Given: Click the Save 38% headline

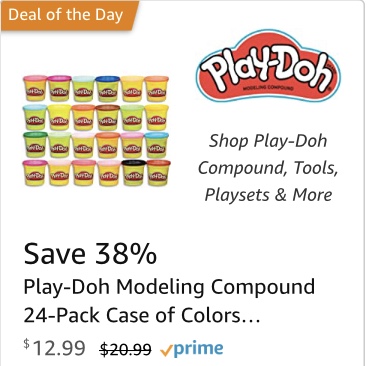Looking at the screenshot, I should 90,254.
